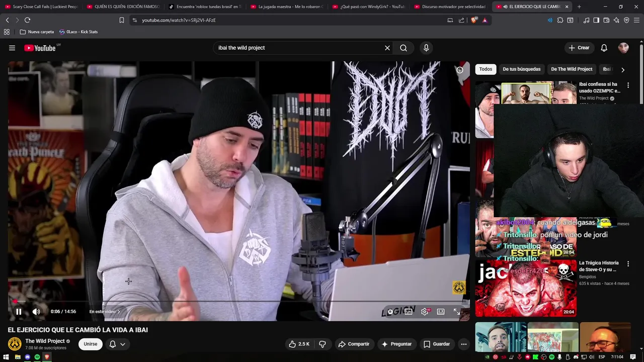Open Brave Leo AI sparkle icon
644x362 pixels.
coord(616,20)
